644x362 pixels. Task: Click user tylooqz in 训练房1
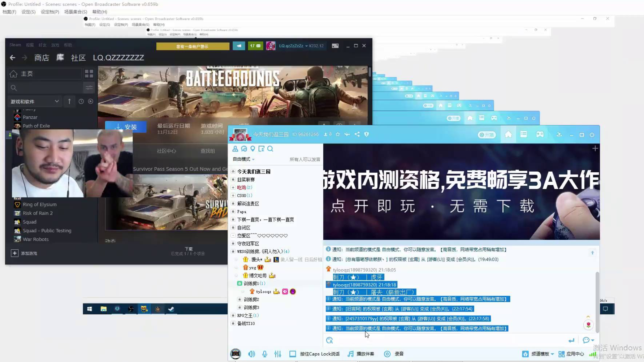click(x=263, y=292)
